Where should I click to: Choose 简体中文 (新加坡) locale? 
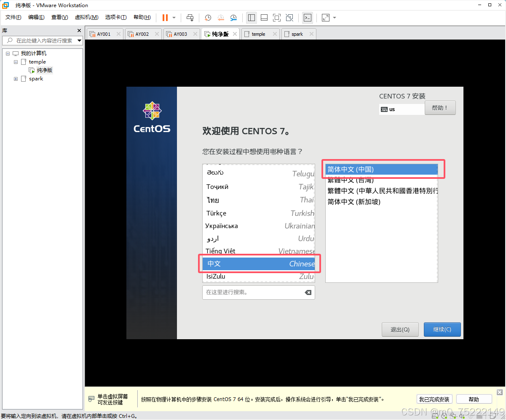[x=382, y=202]
